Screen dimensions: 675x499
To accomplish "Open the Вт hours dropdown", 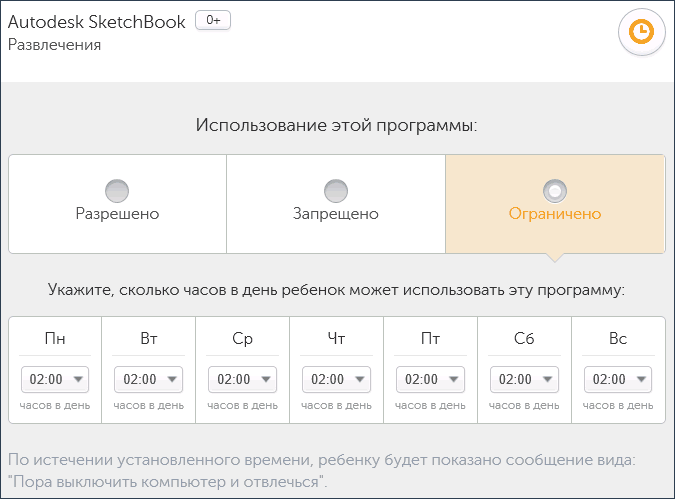I will pos(149,379).
